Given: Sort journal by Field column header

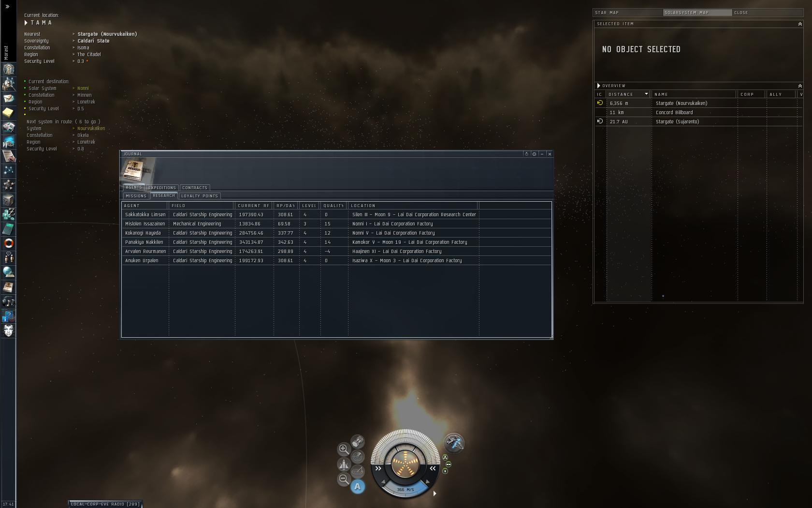Looking at the screenshot, I should [x=202, y=206].
